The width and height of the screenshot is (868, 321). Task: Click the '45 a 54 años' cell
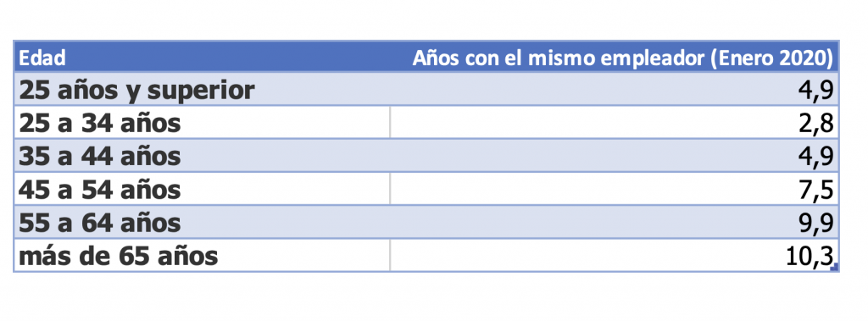point(202,189)
